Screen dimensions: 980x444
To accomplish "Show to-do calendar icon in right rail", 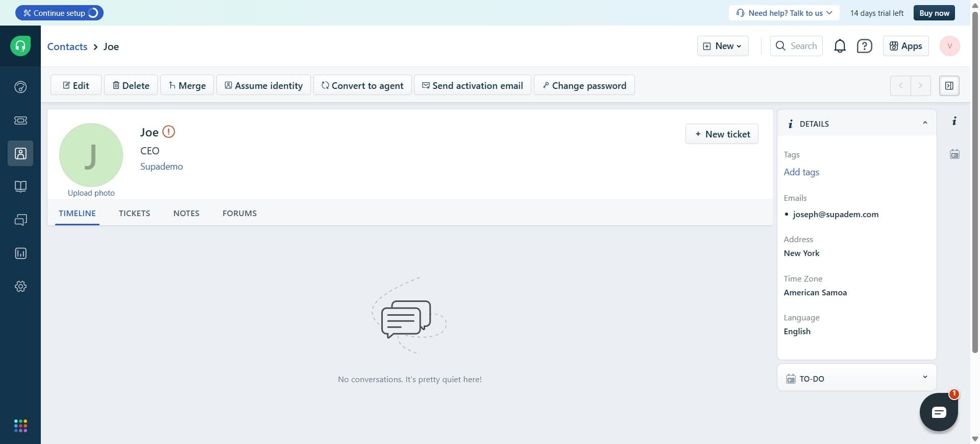I will coord(954,154).
